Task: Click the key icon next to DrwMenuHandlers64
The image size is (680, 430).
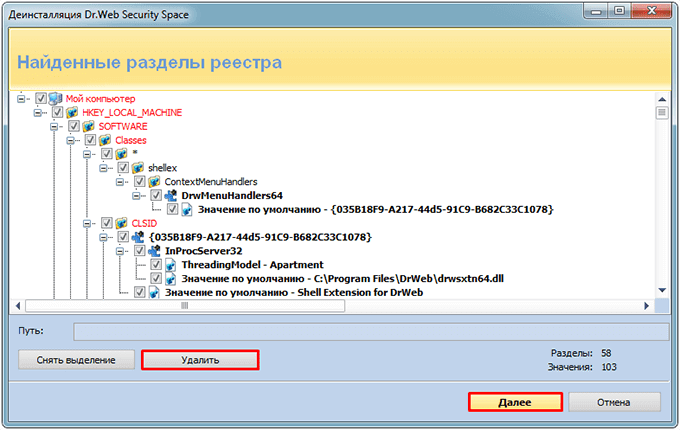Action: pos(171,195)
